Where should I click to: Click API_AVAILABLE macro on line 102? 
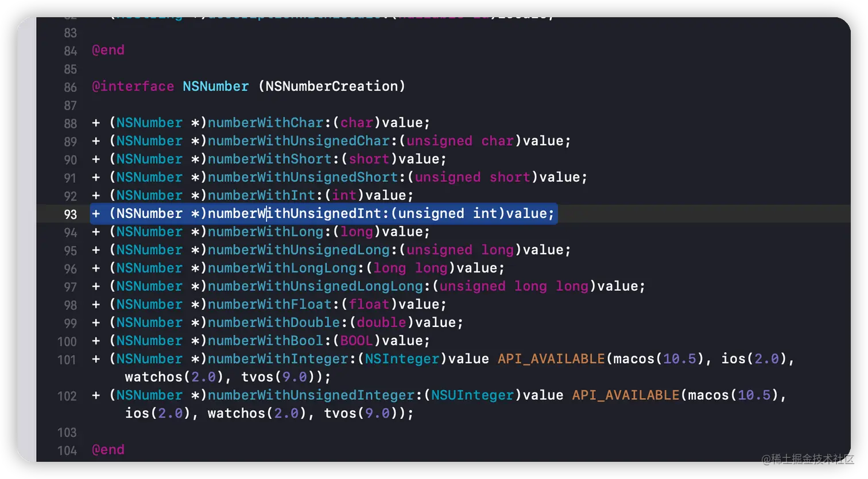[626, 395]
